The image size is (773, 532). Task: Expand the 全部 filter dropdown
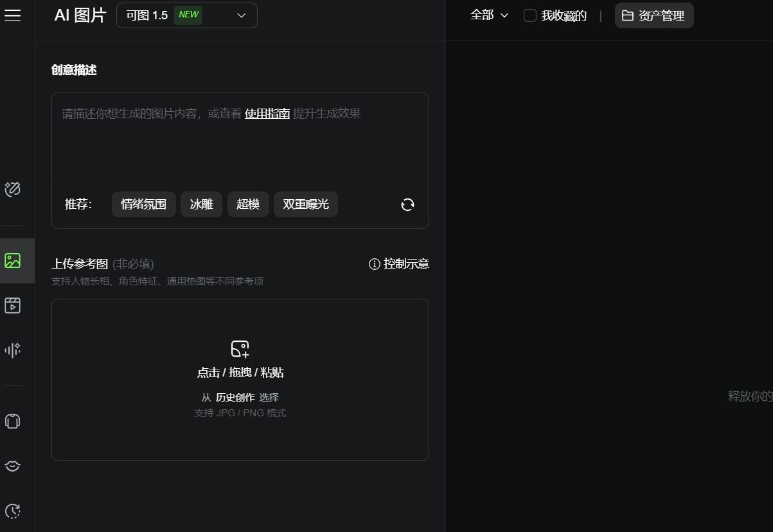[489, 15]
